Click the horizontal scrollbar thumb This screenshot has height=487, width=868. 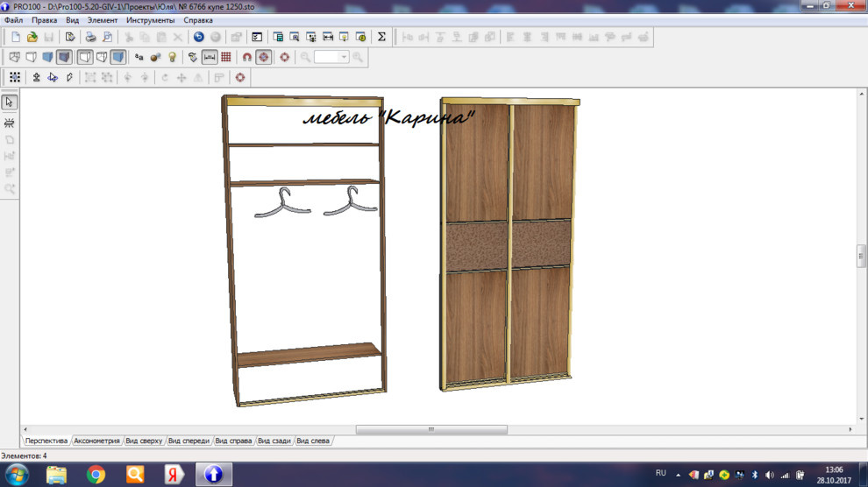(431, 429)
